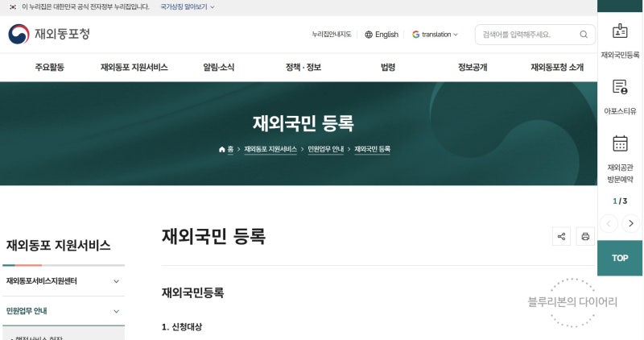
Task: Click the print icon button
Action: click(x=585, y=236)
